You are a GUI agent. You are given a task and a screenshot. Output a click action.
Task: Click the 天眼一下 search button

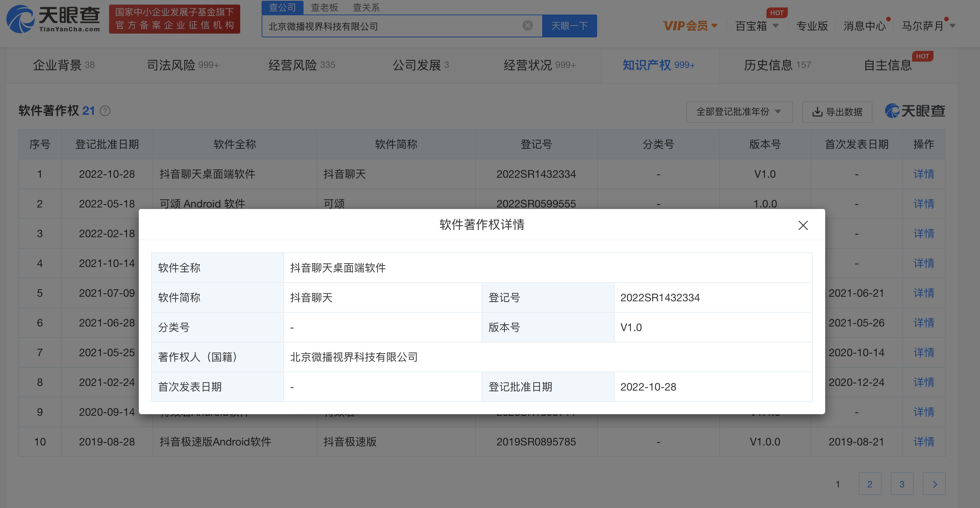(x=570, y=26)
